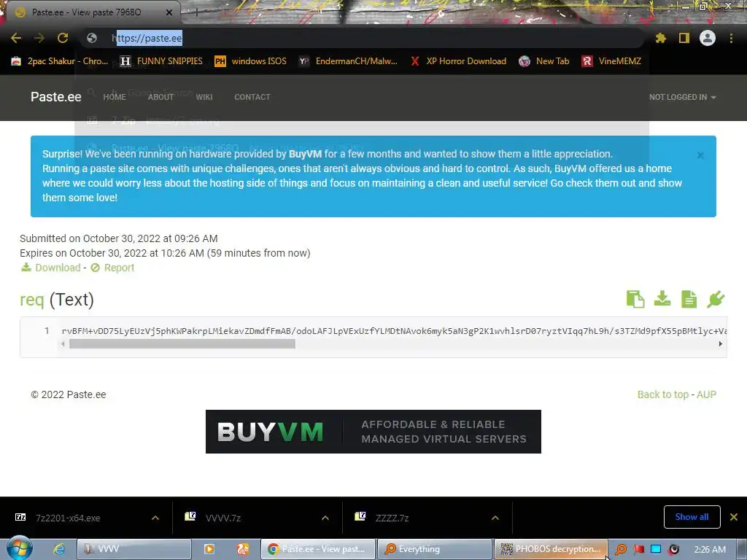The image size is (747, 560).
Task: Click the copy paste contents icon
Action: 635,299
